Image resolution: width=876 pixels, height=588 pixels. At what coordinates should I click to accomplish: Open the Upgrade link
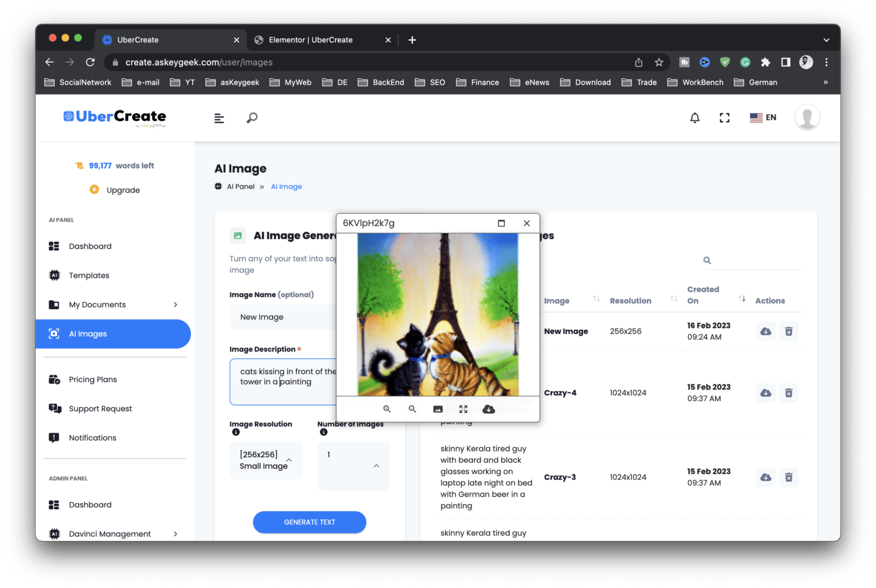[x=123, y=189]
